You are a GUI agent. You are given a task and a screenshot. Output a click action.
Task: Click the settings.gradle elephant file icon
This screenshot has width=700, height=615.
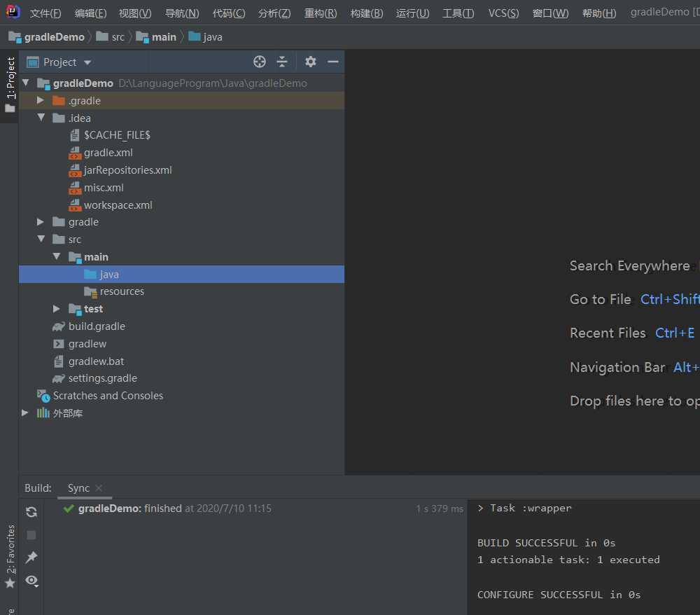[59, 379]
